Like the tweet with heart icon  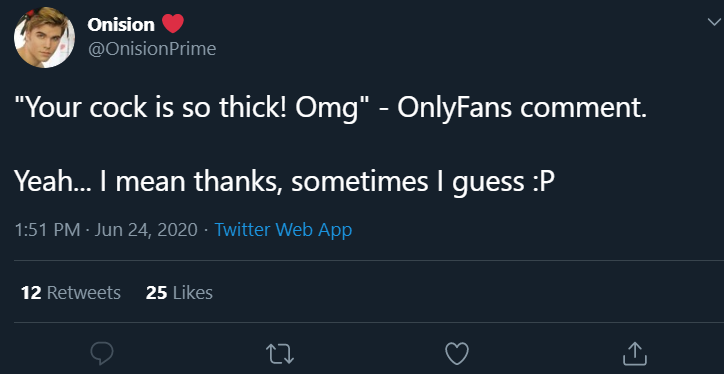click(x=457, y=354)
